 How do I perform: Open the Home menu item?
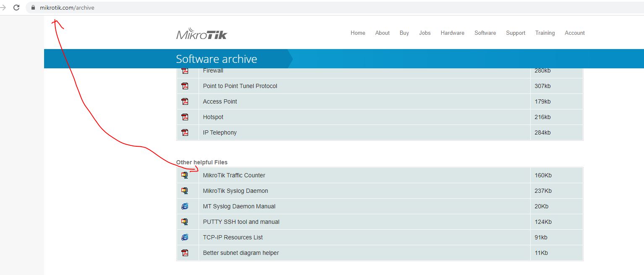(358, 33)
